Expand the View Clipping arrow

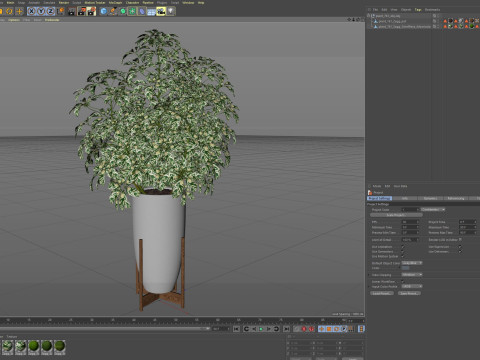[369, 275]
